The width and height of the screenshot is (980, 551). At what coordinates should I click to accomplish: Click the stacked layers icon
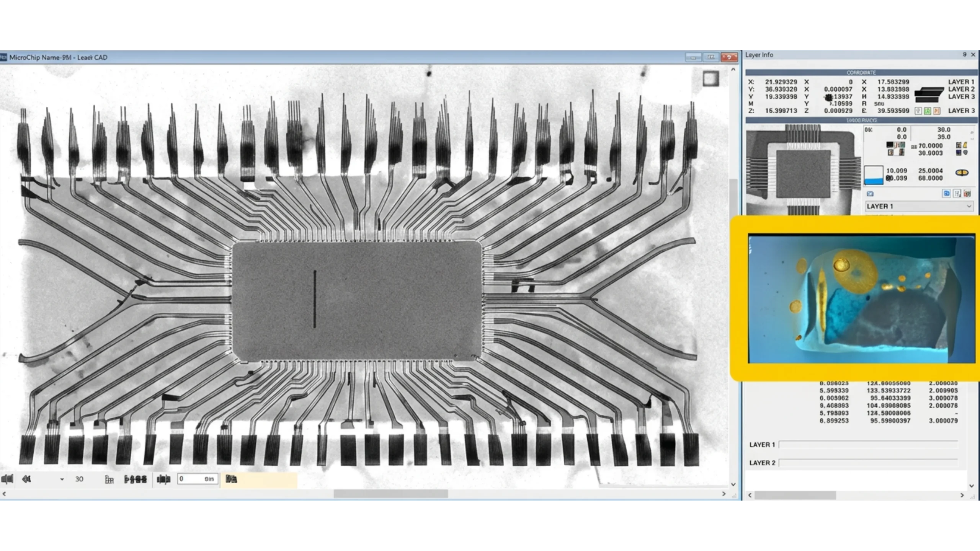[x=929, y=95]
